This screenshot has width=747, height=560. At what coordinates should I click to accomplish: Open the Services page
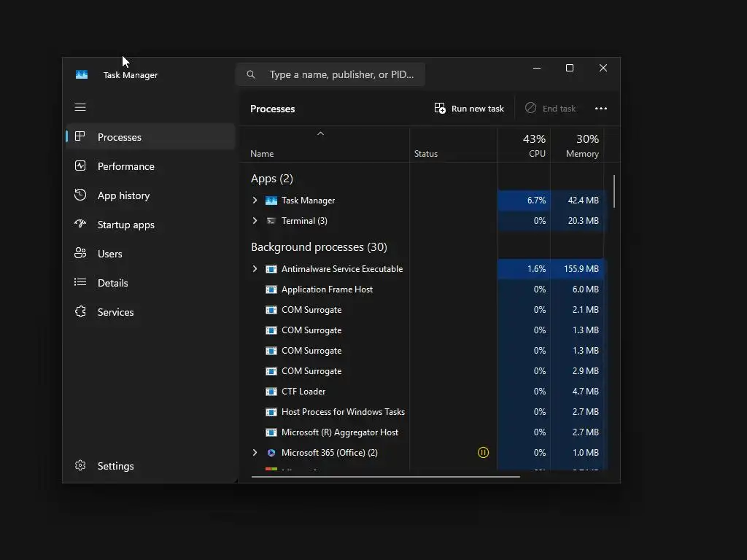click(x=150, y=312)
